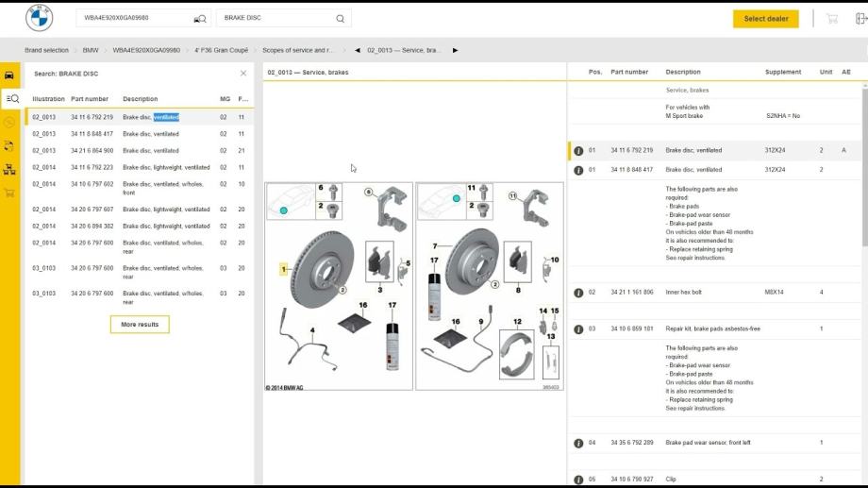Open BMW breadcrumb link
The width and height of the screenshot is (868, 488).
pyautogui.click(x=91, y=50)
